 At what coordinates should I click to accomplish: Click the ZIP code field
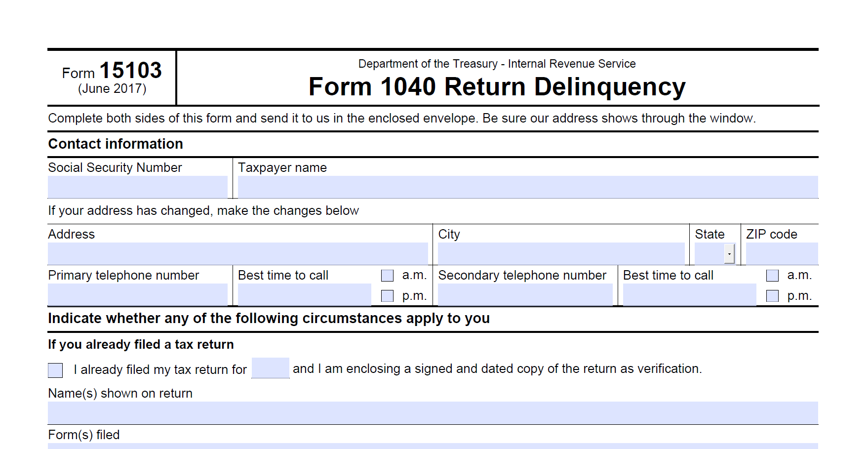(782, 253)
